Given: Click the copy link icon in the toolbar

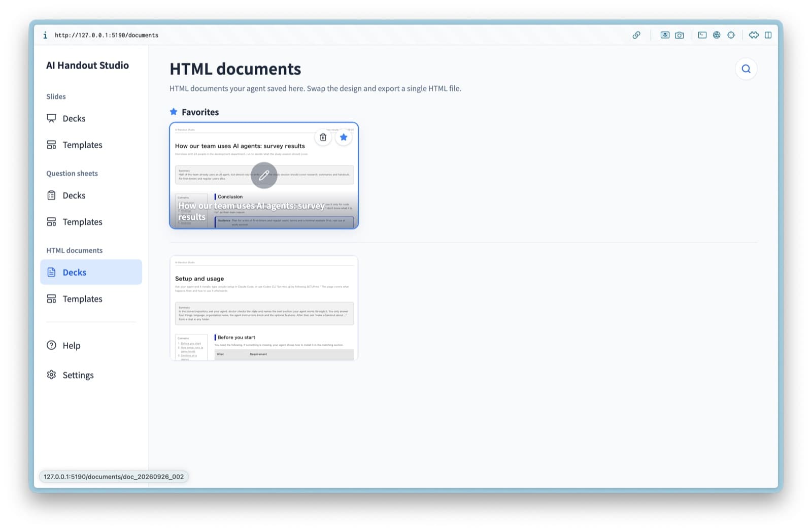Looking at the screenshot, I should click(x=636, y=35).
